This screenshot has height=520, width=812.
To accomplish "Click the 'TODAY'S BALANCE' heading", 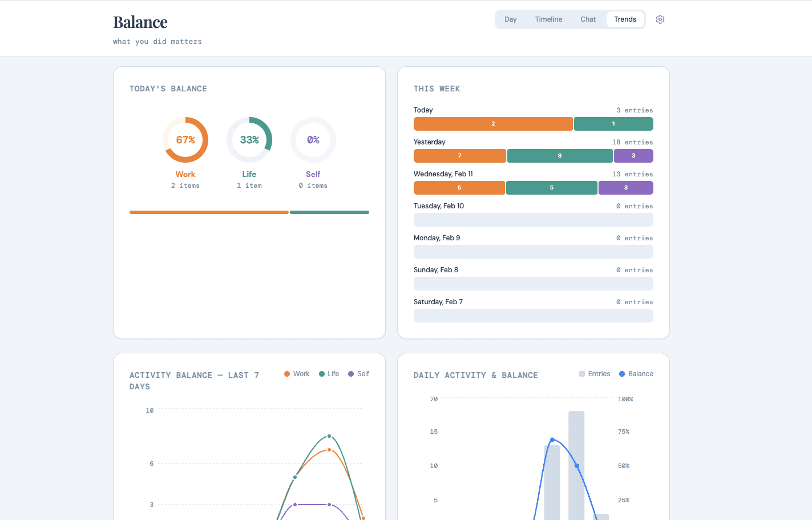I will coord(168,88).
